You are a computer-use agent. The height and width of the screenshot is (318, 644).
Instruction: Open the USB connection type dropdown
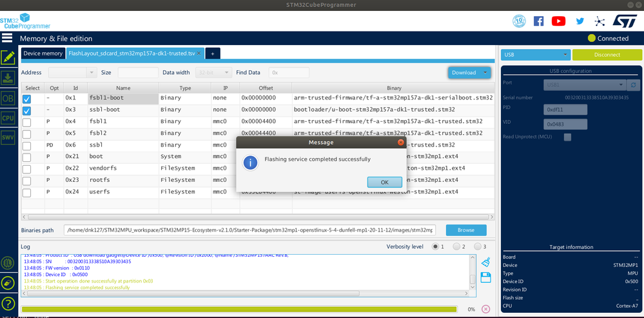(536, 55)
